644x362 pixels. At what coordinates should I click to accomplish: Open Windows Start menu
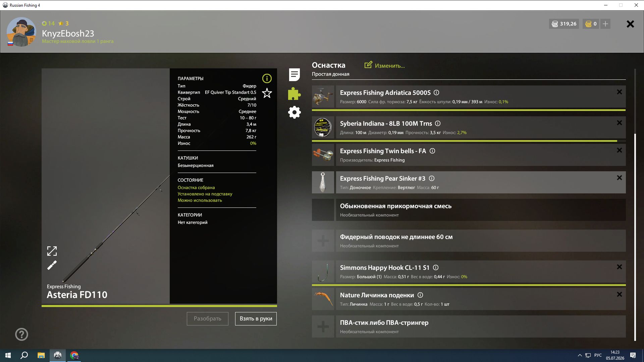point(8,355)
